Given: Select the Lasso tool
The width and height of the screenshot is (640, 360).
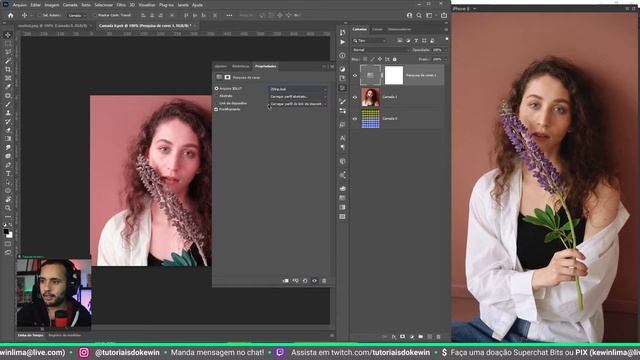Looking at the screenshot, I should [8, 52].
